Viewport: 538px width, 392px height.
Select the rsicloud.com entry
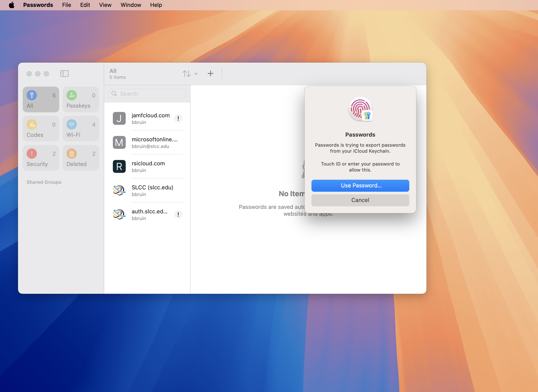coord(147,166)
